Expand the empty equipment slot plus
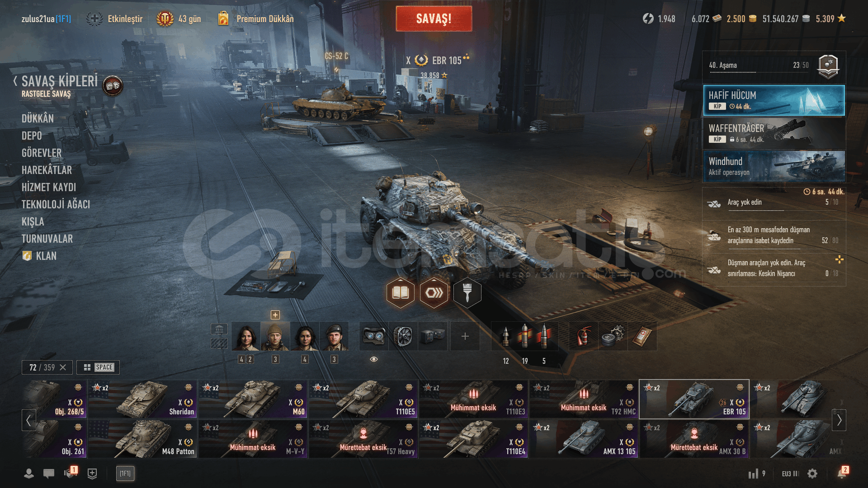The height and width of the screenshot is (488, 868). click(465, 336)
